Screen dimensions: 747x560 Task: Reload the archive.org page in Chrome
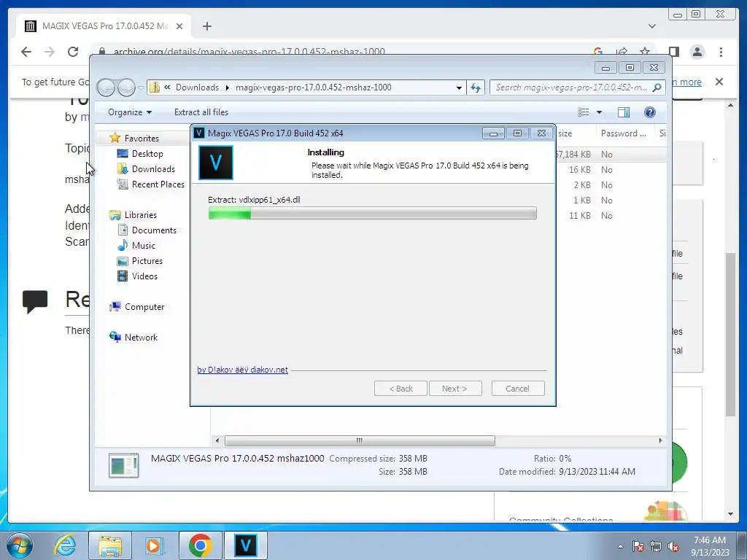73,52
